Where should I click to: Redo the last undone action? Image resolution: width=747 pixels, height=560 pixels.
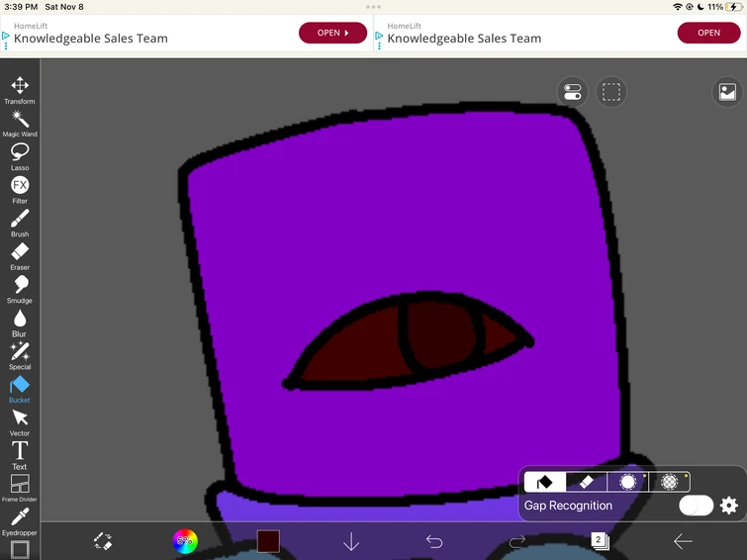click(x=517, y=541)
